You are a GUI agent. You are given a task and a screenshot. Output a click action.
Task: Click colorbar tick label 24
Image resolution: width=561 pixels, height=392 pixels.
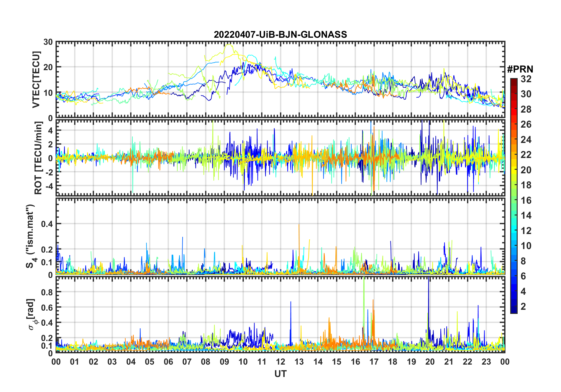[526, 140]
